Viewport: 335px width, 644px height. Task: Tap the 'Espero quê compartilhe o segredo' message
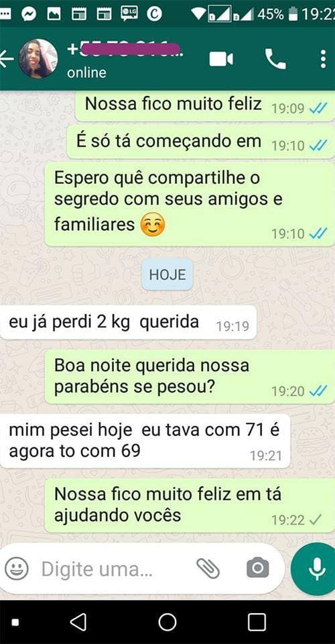pyautogui.click(x=190, y=204)
